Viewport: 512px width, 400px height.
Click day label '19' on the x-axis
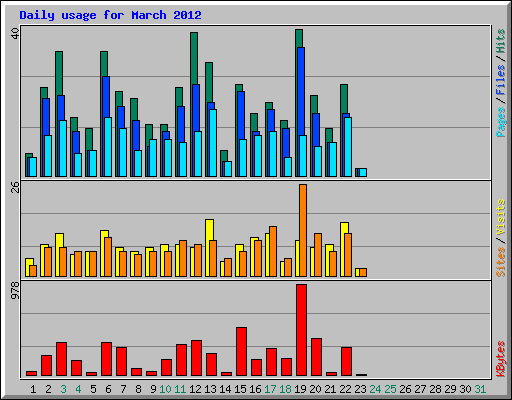click(x=300, y=389)
